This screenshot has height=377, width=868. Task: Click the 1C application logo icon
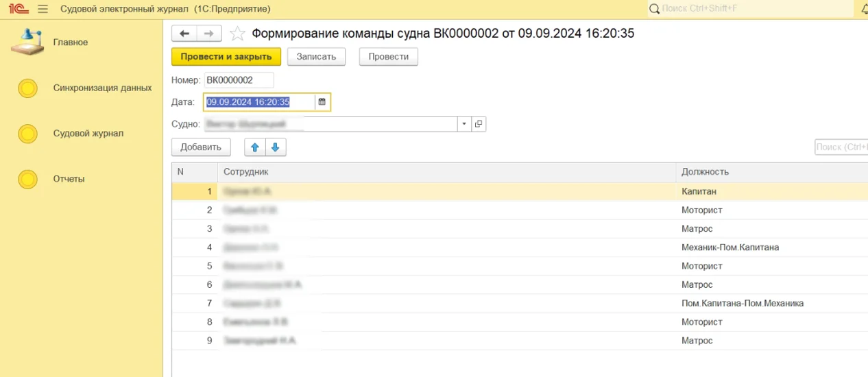[x=19, y=9]
